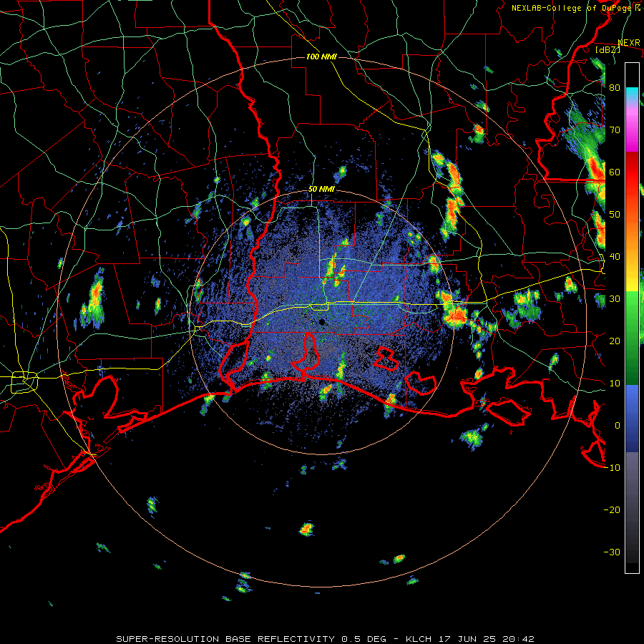This screenshot has height=644, width=644.
Task: Click the Super-Resolution Base Reflectivity caption
Action: click(x=326, y=639)
